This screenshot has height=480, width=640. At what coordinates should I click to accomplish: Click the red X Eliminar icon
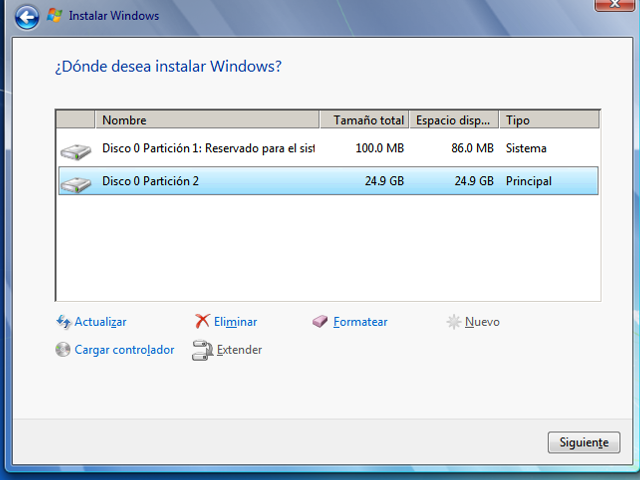click(202, 322)
